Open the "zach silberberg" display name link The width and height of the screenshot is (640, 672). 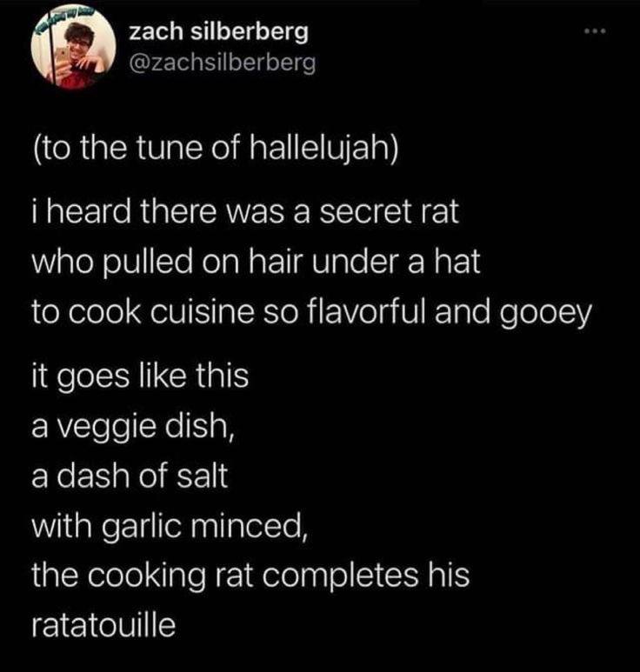(x=217, y=33)
